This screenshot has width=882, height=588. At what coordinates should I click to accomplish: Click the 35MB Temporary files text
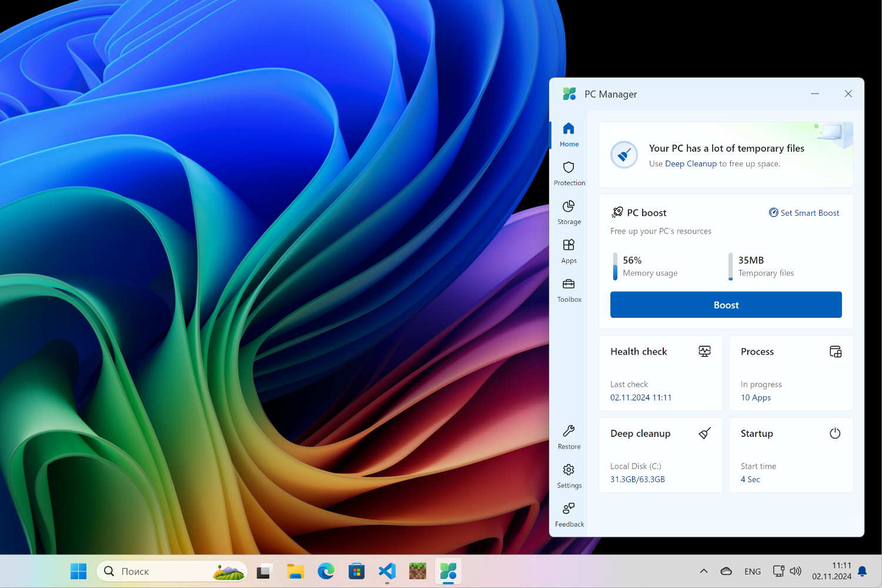766,266
